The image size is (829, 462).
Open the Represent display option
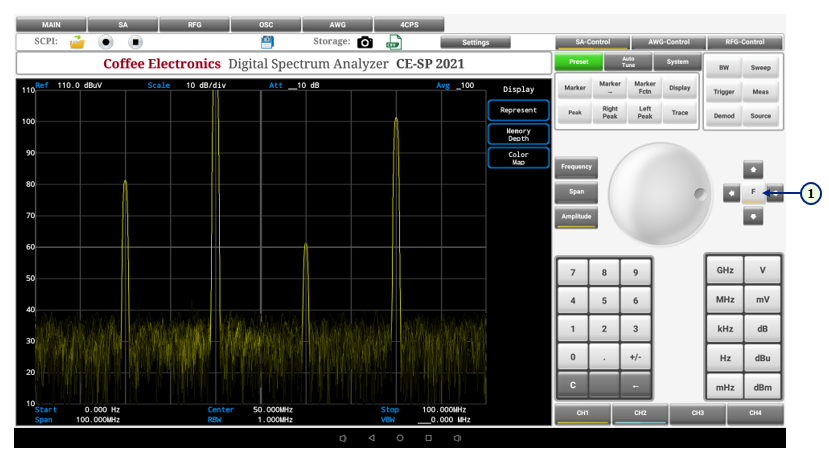tap(518, 110)
